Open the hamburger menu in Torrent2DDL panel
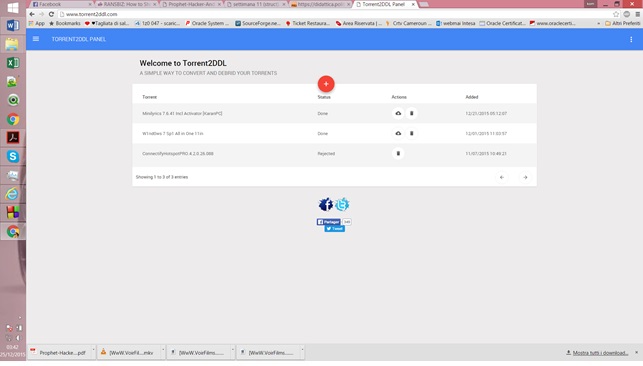 (36, 39)
